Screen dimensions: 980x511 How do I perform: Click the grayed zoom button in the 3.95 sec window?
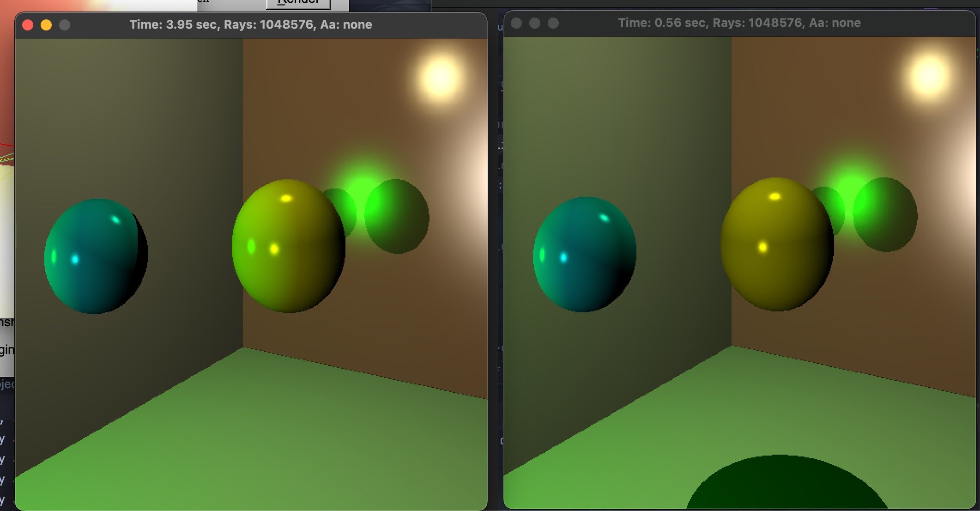point(65,25)
